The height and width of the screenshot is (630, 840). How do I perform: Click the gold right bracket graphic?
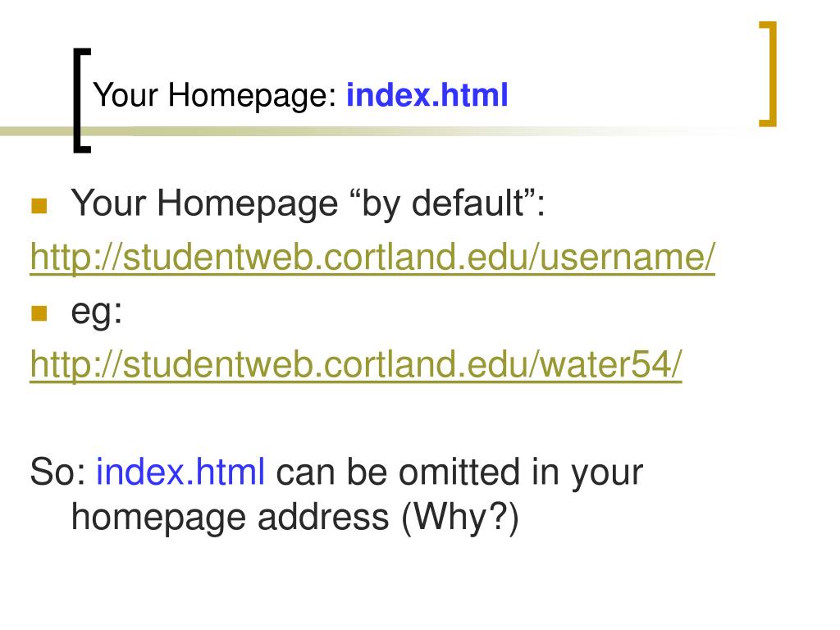point(768,74)
